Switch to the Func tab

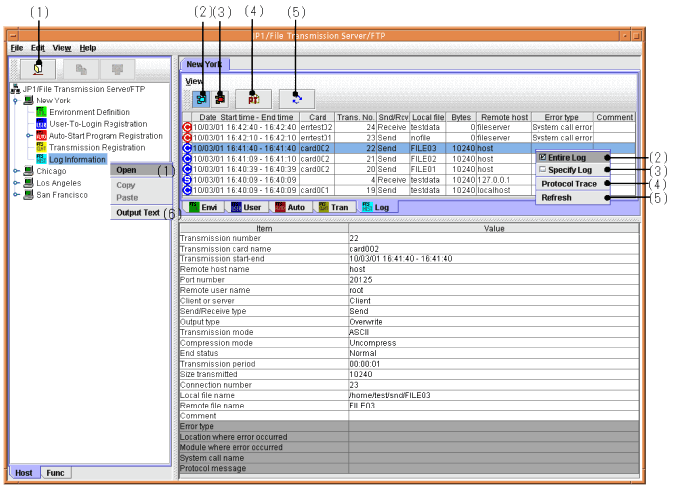[x=57, y=472]
